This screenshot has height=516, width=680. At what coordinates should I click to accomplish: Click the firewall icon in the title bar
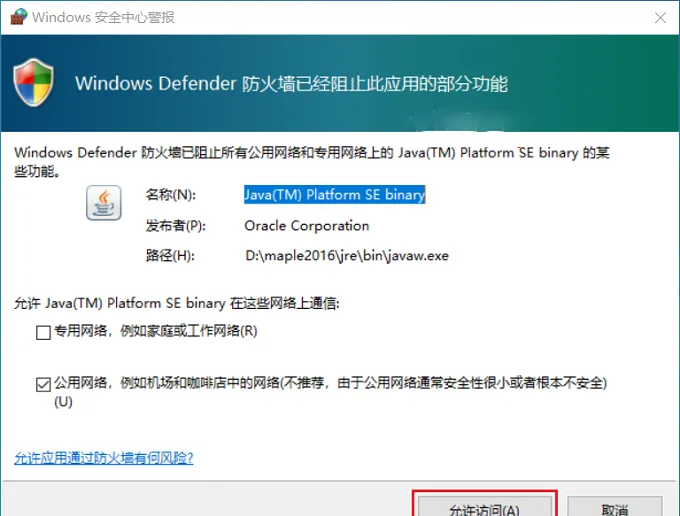click(19, 16)
